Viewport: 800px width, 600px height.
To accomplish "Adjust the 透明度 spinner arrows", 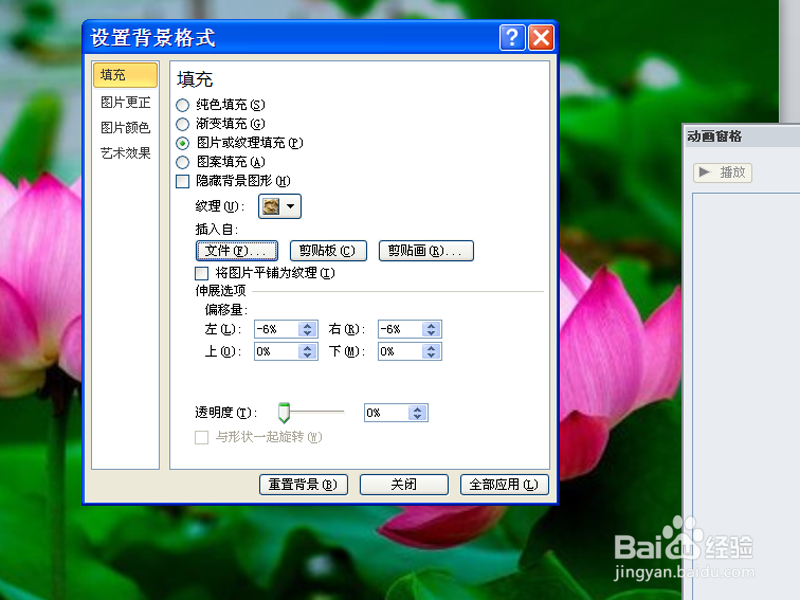I will point(418,413).
